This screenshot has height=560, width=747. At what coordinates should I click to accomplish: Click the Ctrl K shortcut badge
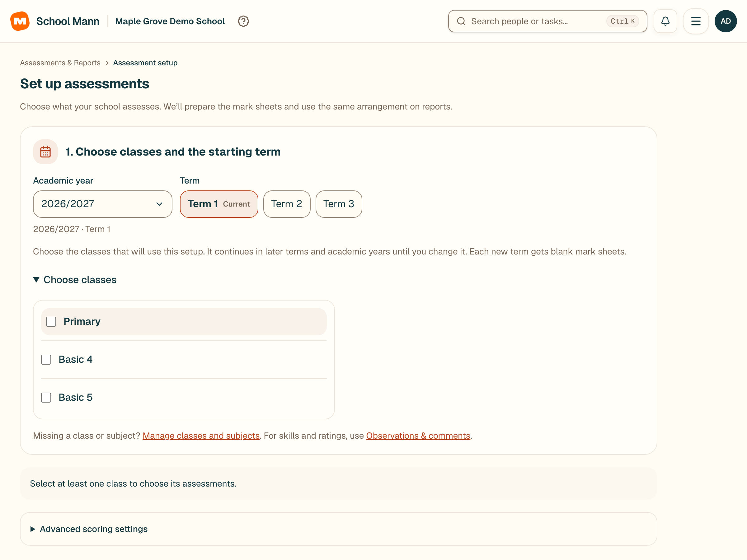[622, 21]
